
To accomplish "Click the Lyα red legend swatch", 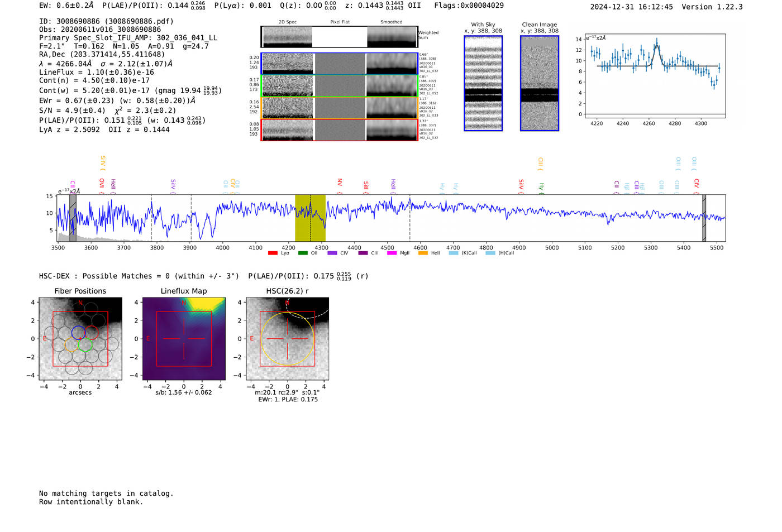I will pyautogui.click(x=273, y=253).
